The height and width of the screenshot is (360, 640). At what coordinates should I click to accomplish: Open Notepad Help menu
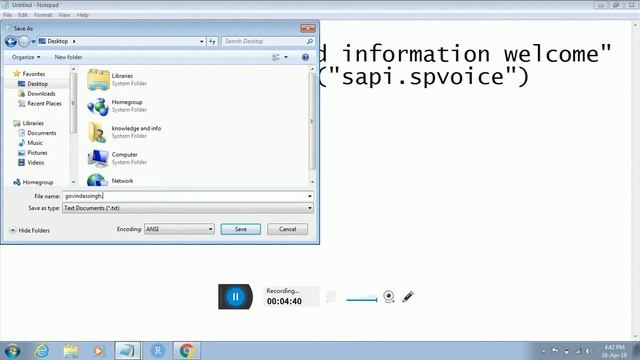click(82, 15)
